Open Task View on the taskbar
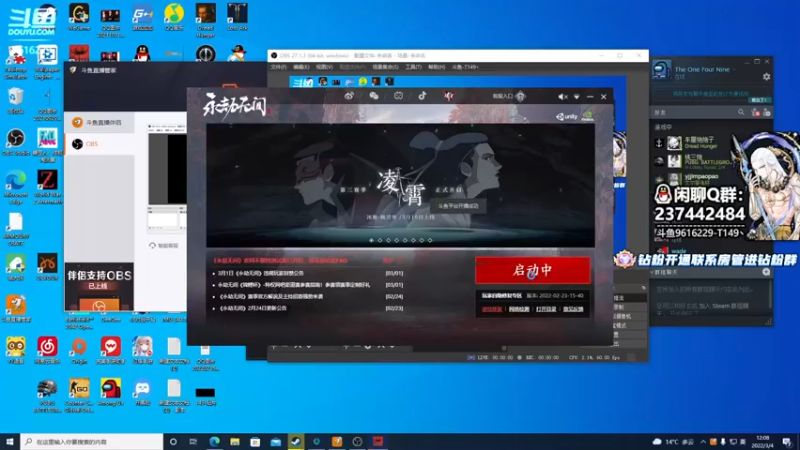This screenshot has width=800, height=450. (193, 441)
